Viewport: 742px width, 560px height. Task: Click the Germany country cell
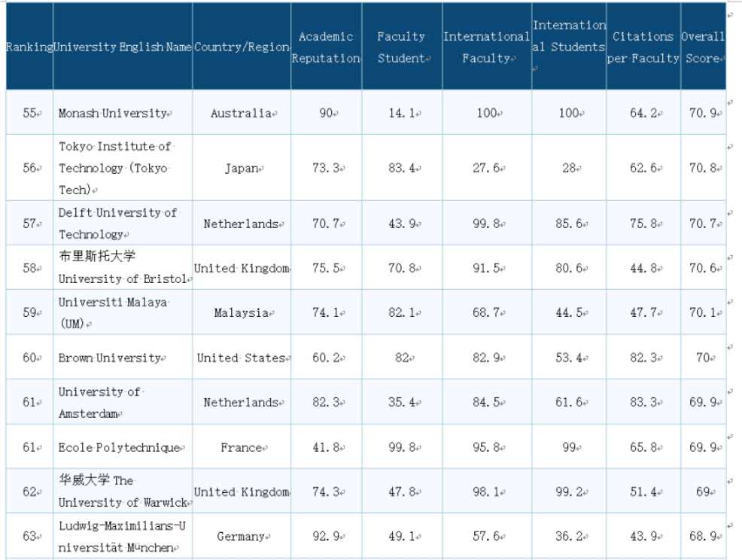point(243,537)
